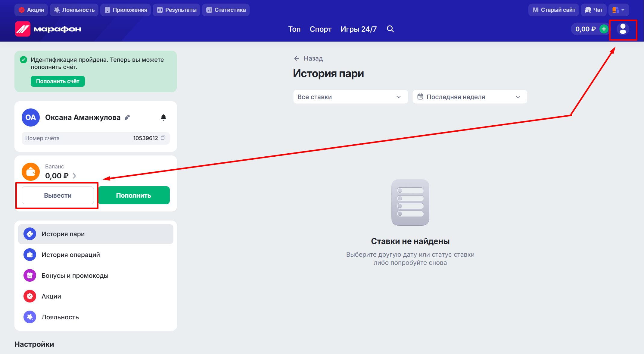Select История операций menu row
644x354 pixels.
[x=96, y=255]
